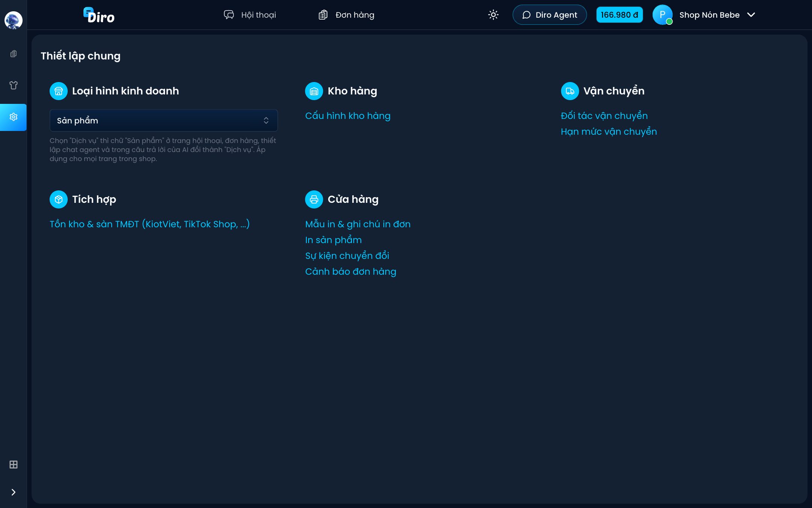Open Đối tác vận chuyển link
Image resolution: width=812 pixels, height=508 pixels.
point(604,116)
